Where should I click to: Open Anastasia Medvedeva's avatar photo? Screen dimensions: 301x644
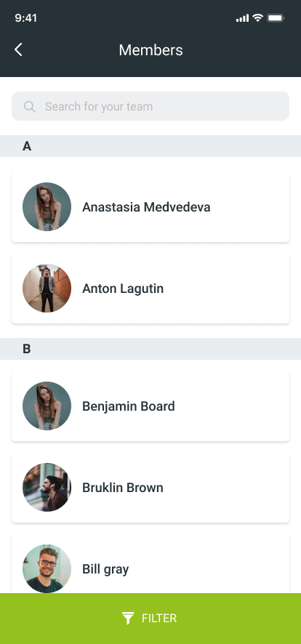pyautogui.click(x=47, y=206)
